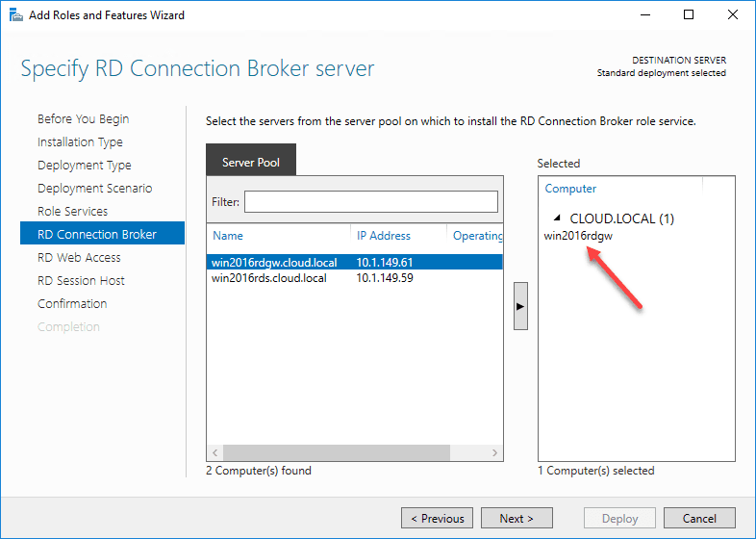Go to Confirmation step
Screen dimensions: 756x539
(x=72, y=304)
